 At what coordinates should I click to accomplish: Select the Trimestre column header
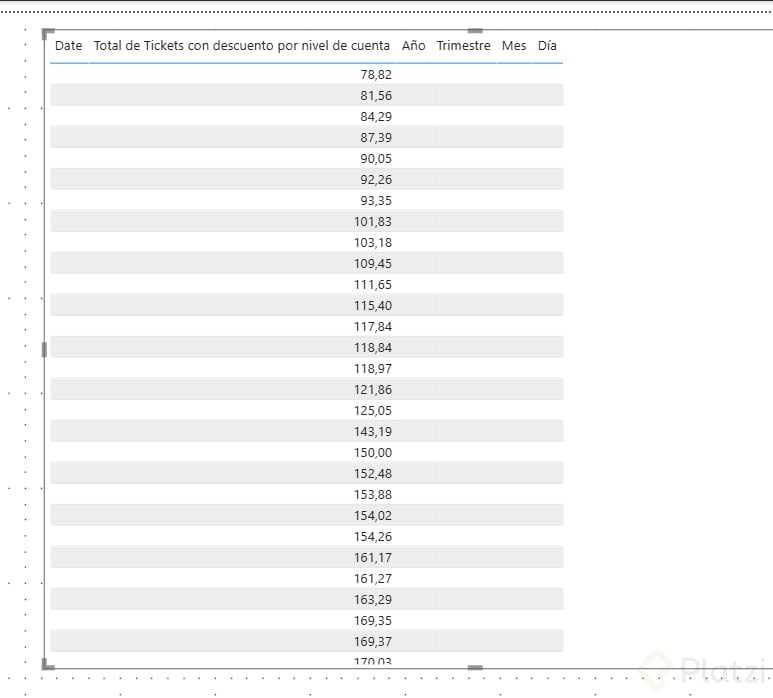pos(463,46)
